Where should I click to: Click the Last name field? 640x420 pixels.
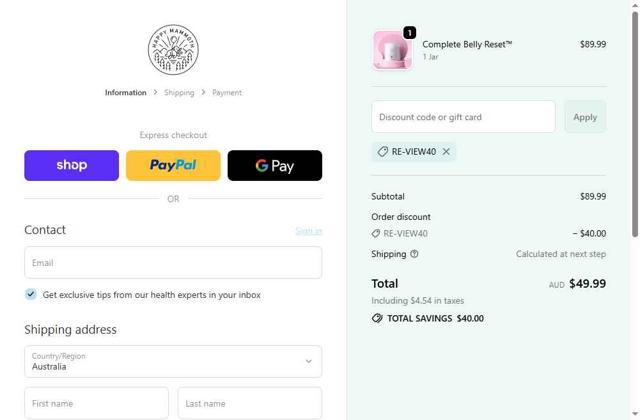click(250, 403)
